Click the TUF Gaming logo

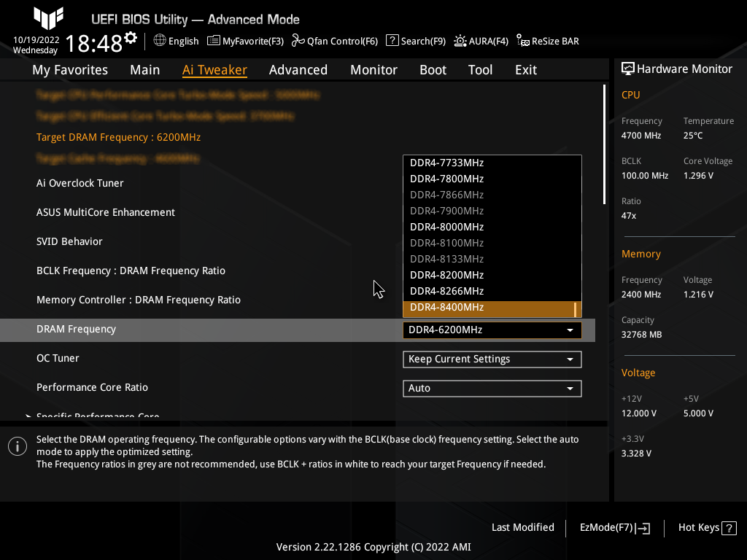click(x=47, y=18)
